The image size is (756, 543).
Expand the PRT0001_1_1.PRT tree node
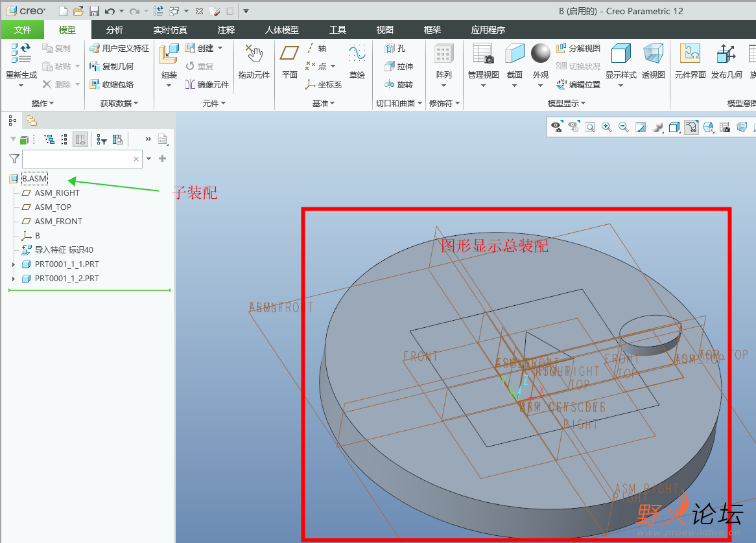pos(14,264)
